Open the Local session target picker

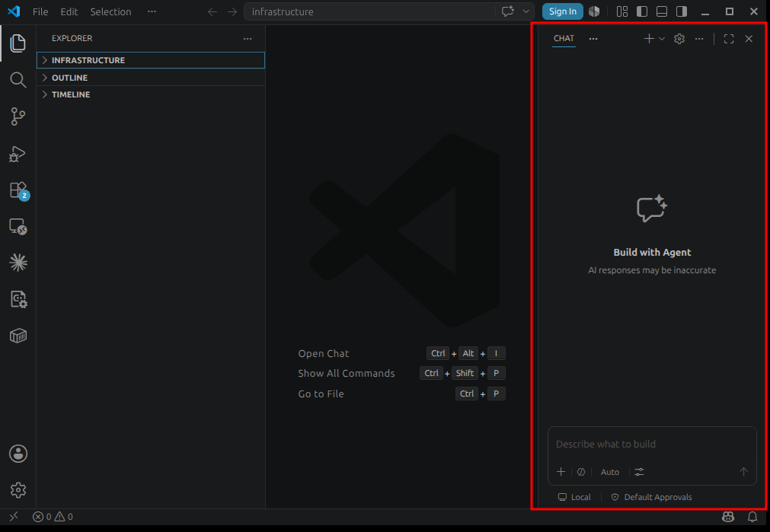pyautogui.click(x=574, y=497)
